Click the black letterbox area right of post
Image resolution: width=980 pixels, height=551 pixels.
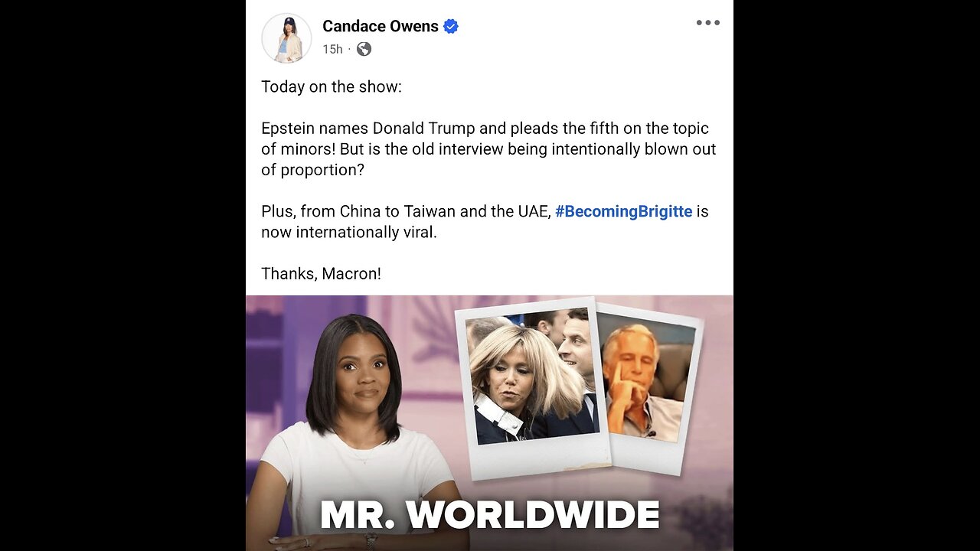coord(857,275)
